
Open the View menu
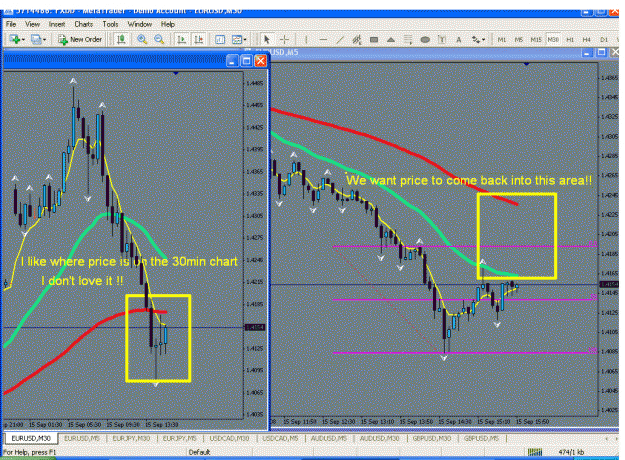pos(32,24)
